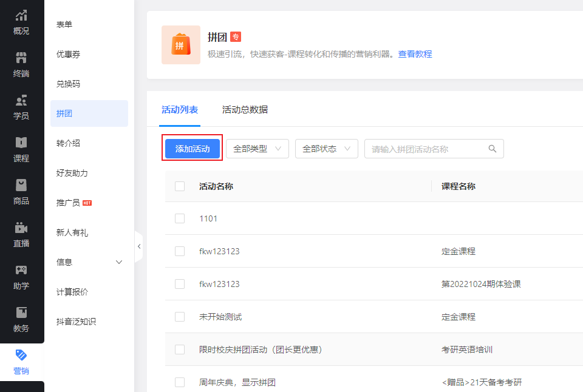
Task: Open the 终端 store icon
Action: [21, 58]
